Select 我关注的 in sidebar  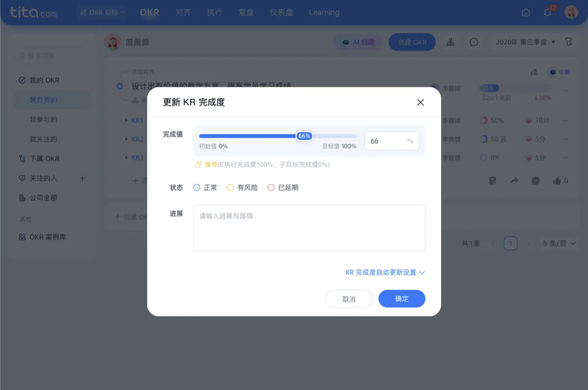click(43, 139)
